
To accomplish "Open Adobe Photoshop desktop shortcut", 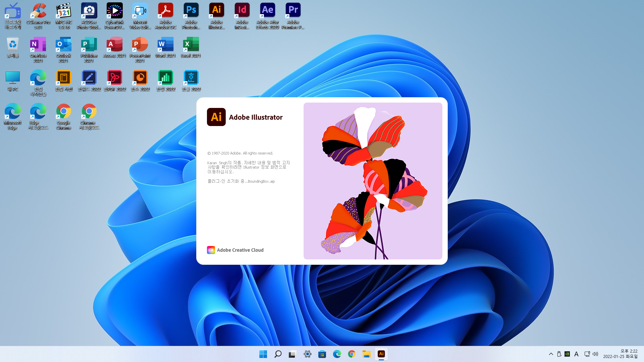I will click(191, 11).
